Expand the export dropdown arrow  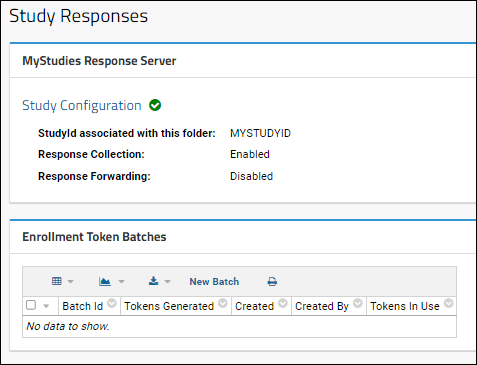point(168,282)
